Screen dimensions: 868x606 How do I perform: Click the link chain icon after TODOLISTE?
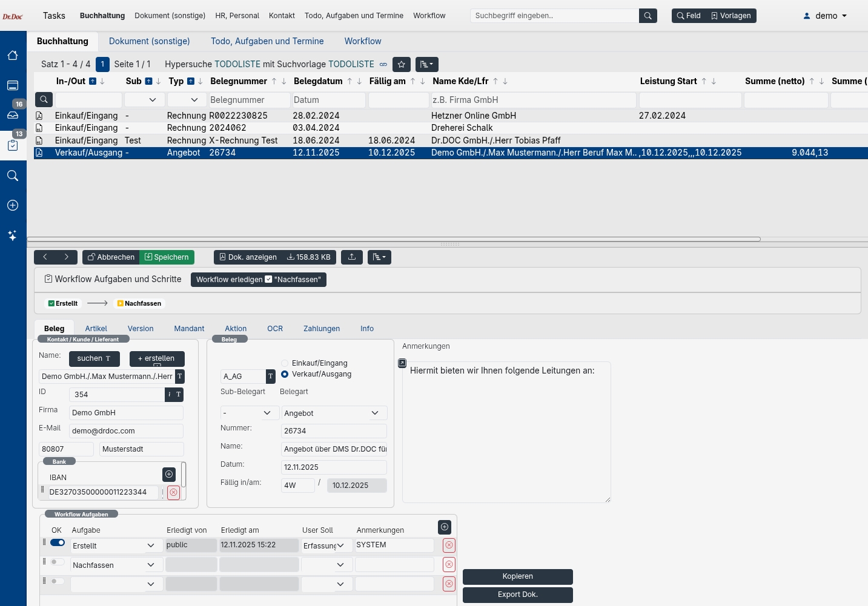[383, 64]
